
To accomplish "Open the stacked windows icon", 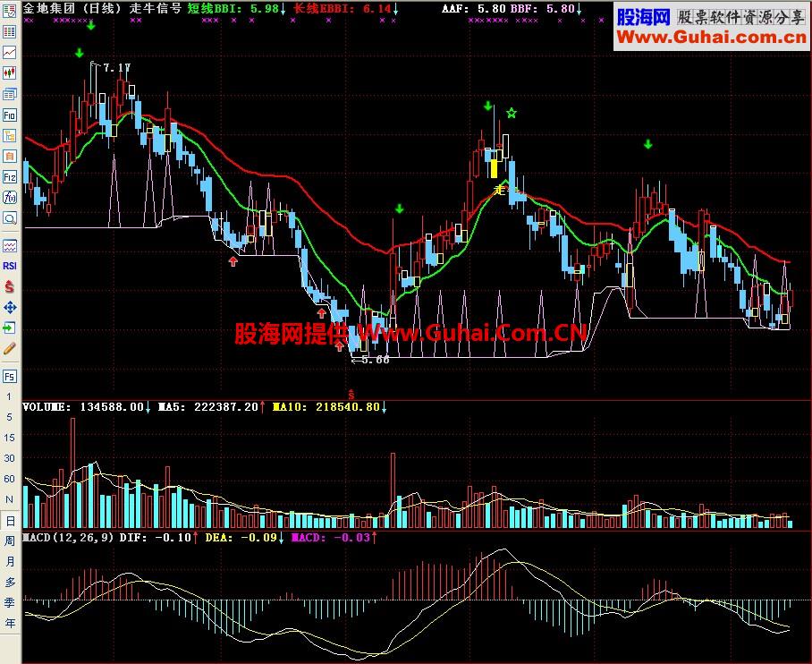I will click(9, 94).
